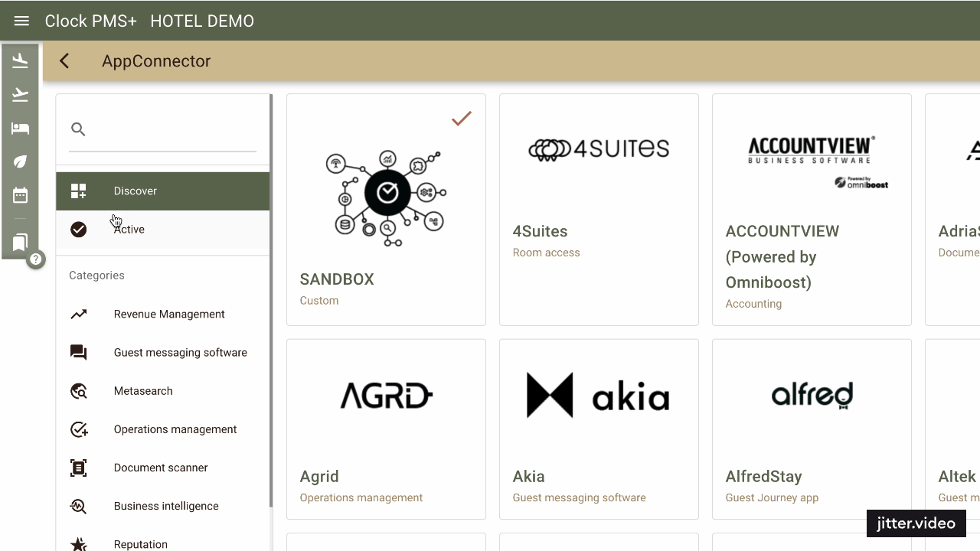Open the calendar sidebar icon

pyautogui.click(x=20, y=195)
